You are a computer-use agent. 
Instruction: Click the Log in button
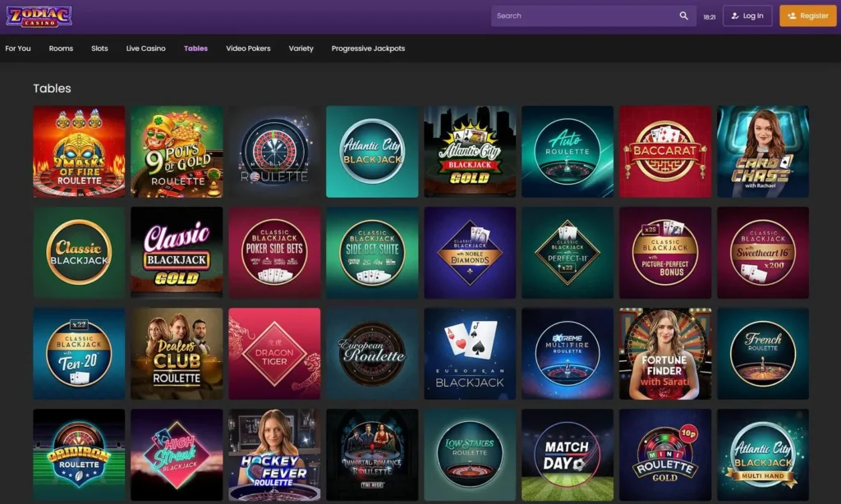tap(747, 16)
